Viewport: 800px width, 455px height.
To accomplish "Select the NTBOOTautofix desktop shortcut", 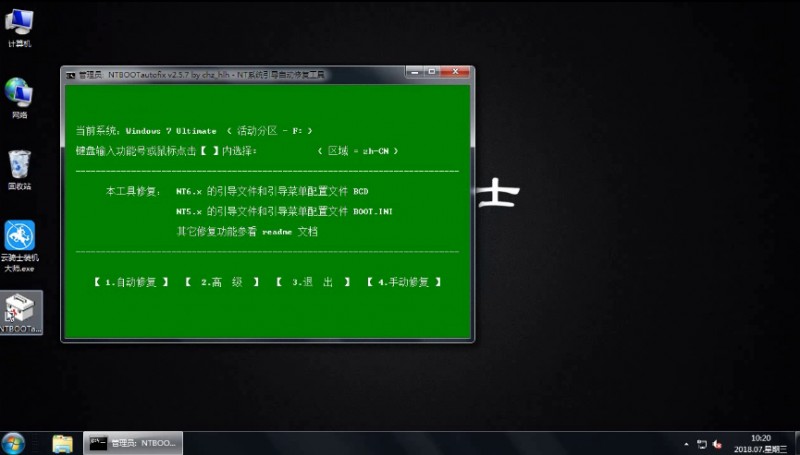I will click(21, 313).
